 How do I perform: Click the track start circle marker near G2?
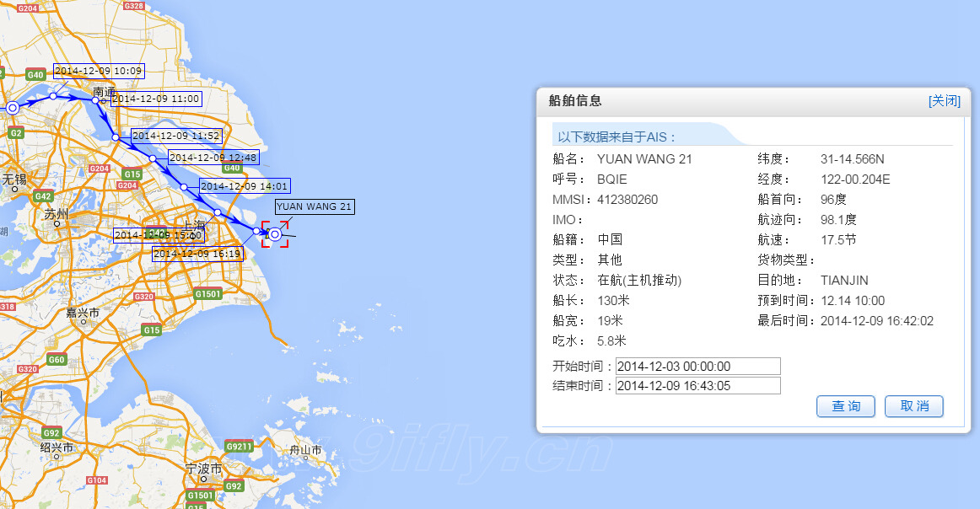12,108
